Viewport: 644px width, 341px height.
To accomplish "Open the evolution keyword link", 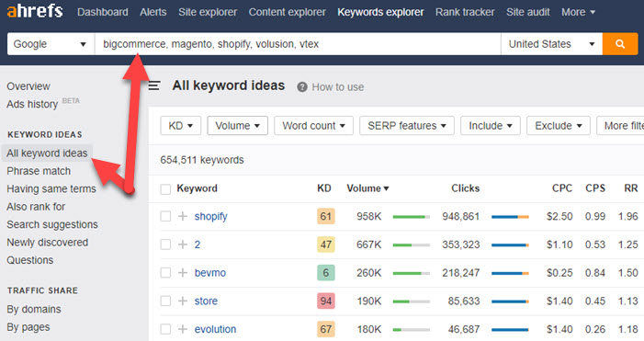I will pos(215,329).
